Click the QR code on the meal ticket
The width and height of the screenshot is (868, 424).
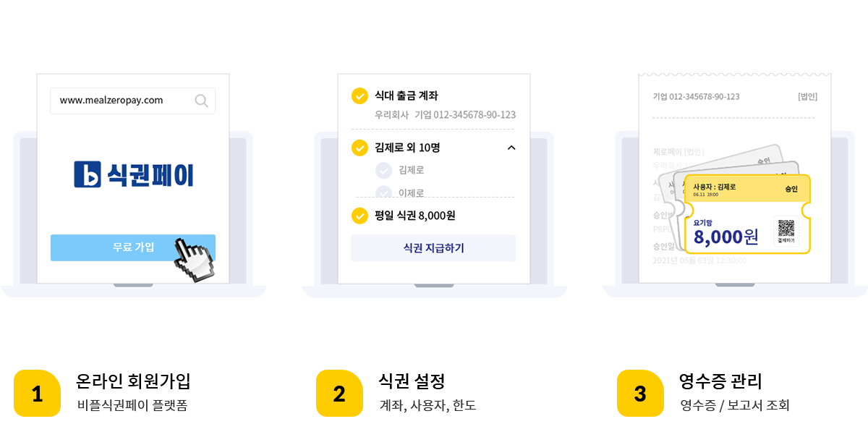coord(786,229)
